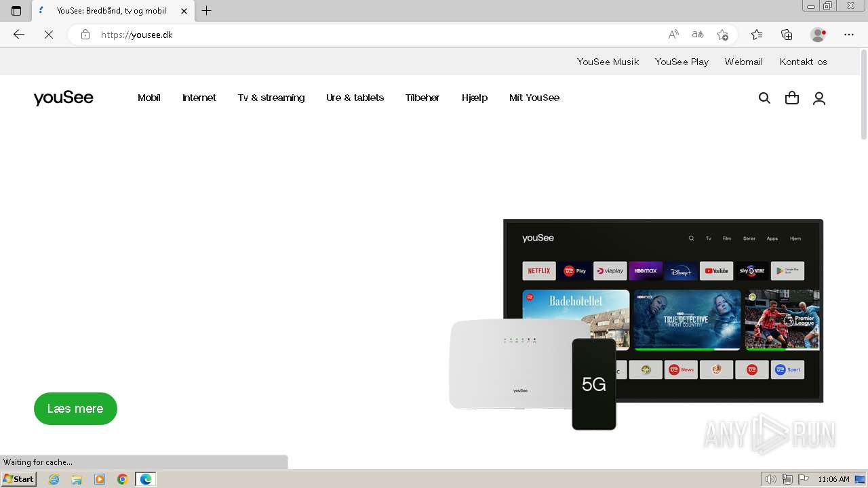Close the YouSee browser tab
Screen dimensions: 868x488
click(x=184, y=11)
